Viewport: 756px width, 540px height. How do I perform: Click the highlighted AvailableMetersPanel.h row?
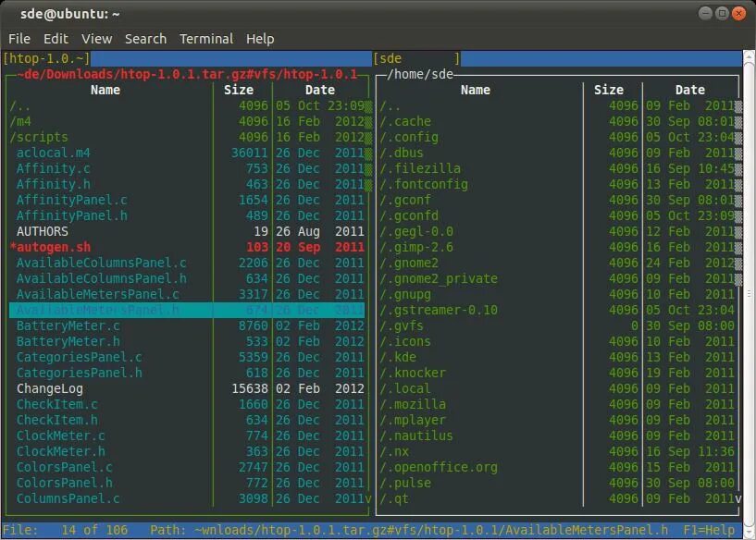[187, 311]
